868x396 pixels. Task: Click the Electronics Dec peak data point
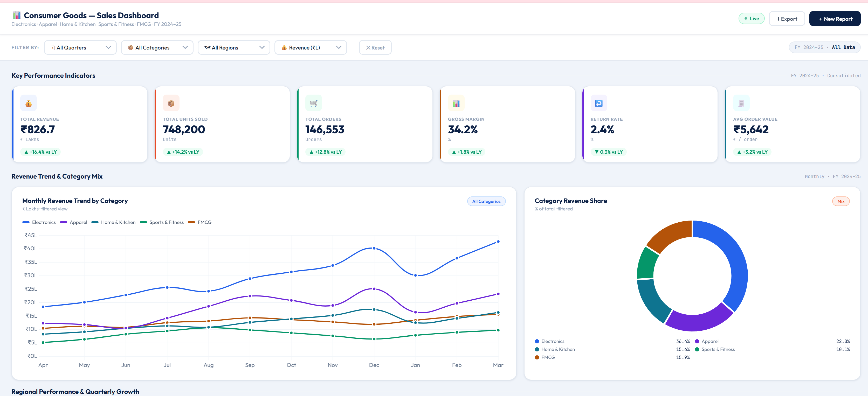(x=374, y=249)
